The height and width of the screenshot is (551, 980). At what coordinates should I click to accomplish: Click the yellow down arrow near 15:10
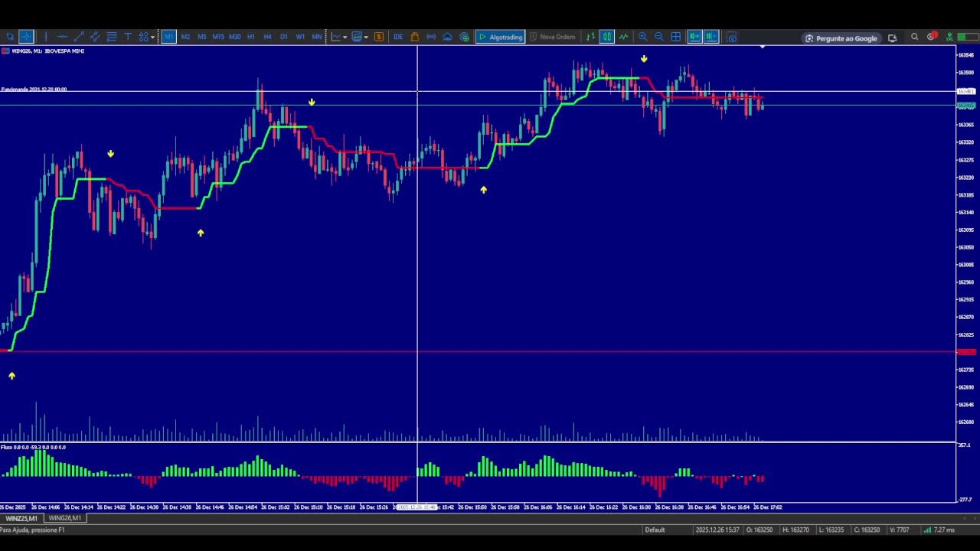point(312,102)
